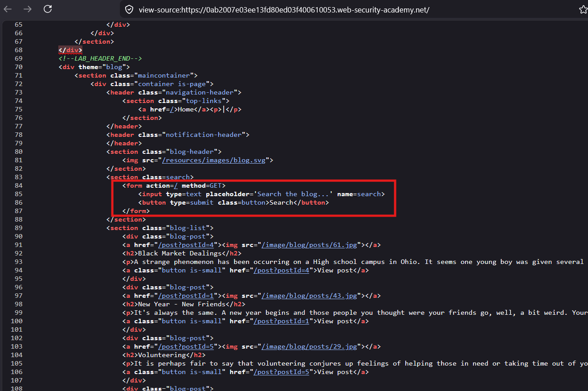Click the class=search section tag on line 83
This screenshot has width=588, height=391.
click(150, 177)
